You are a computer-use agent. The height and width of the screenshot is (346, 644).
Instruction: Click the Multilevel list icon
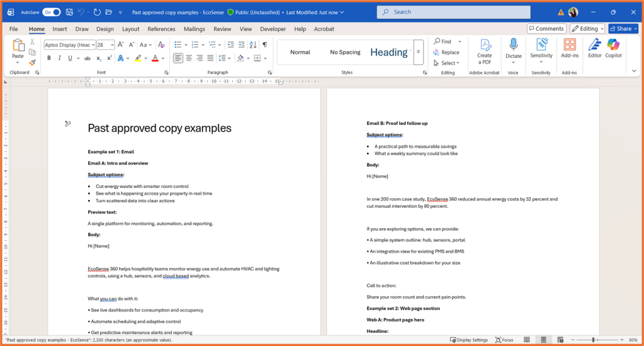click(x=212, y=45)
